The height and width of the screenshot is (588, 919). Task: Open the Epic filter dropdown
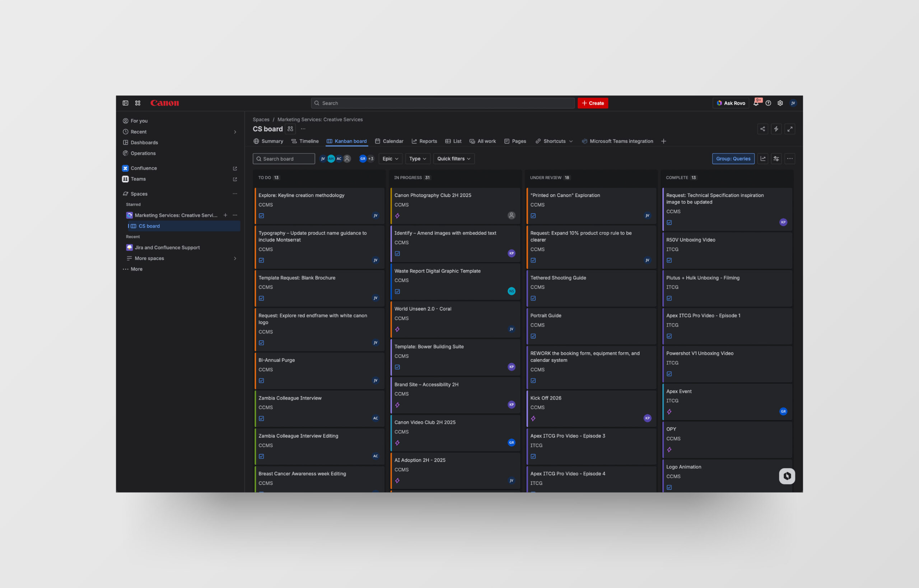(390, 159)
